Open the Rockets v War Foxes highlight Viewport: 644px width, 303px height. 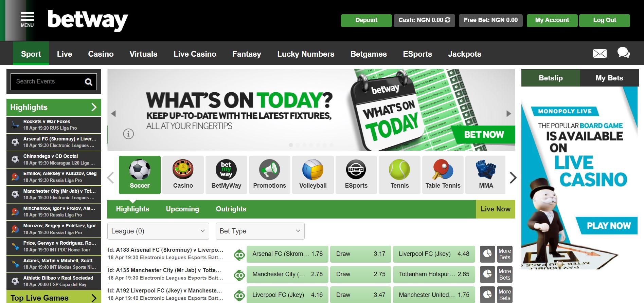(54, 125)
